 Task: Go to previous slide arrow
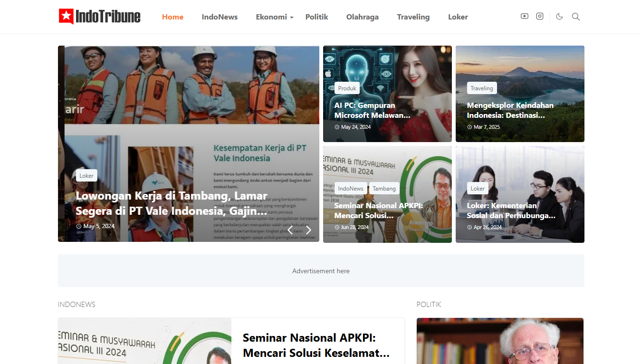(x=290, y=230)
